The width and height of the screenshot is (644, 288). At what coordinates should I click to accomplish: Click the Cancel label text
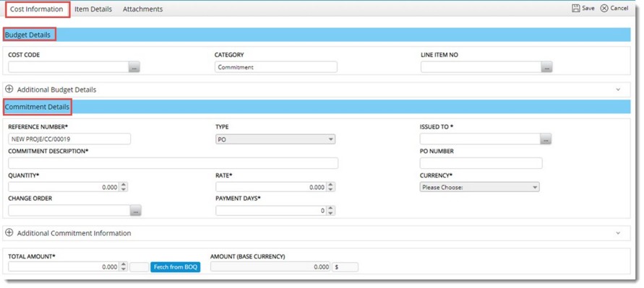[619, 8]
